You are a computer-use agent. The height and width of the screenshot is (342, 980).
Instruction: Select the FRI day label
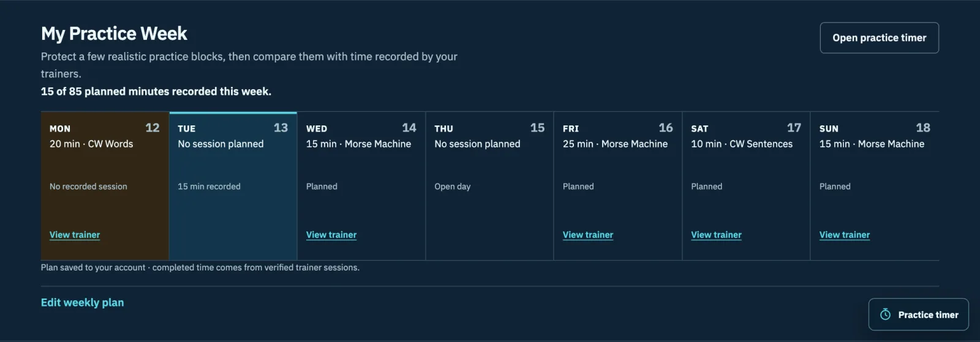[x=571, y=128]
